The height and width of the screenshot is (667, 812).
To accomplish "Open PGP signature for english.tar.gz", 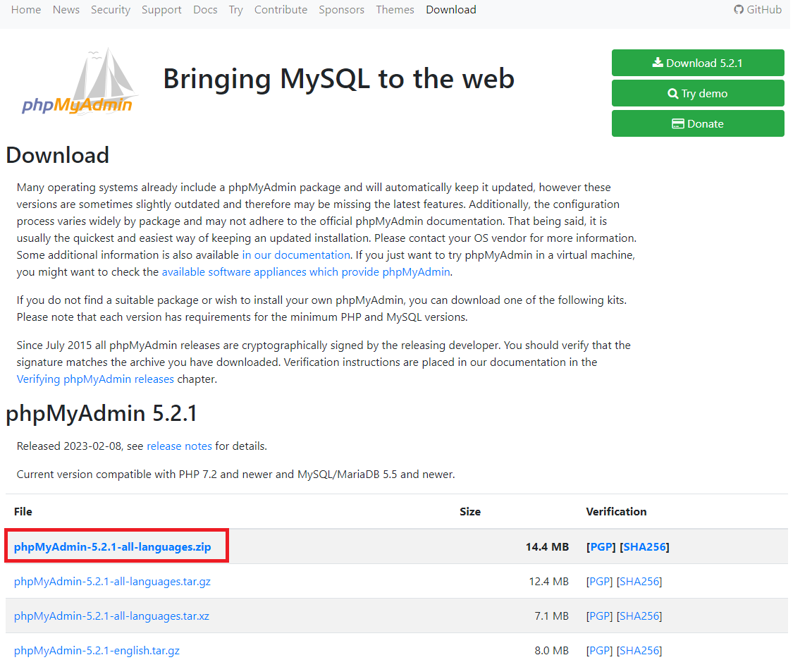I will pos(599,650).
